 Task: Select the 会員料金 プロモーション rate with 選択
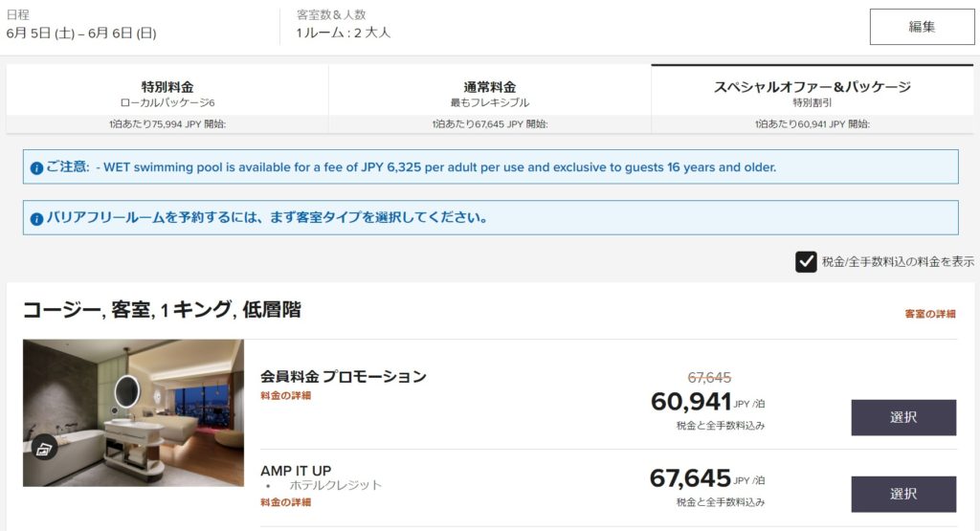pyautogui.click(x=902, y=417)
